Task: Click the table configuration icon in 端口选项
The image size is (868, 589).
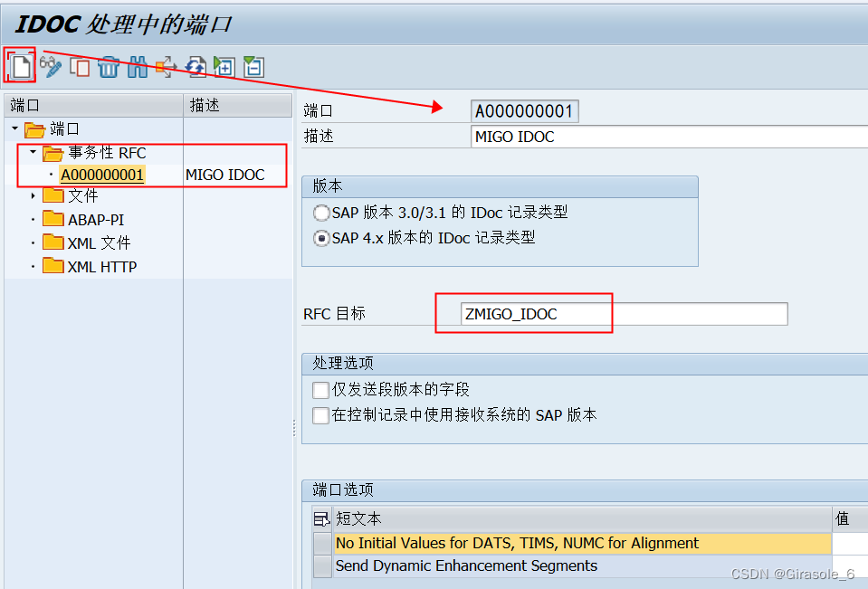Action: [321, 518]
